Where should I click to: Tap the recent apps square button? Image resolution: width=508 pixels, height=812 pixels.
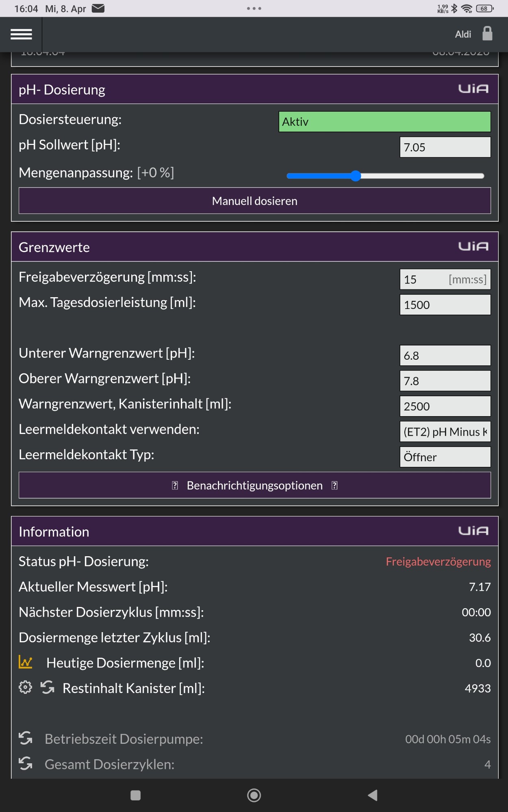(135, 795)
